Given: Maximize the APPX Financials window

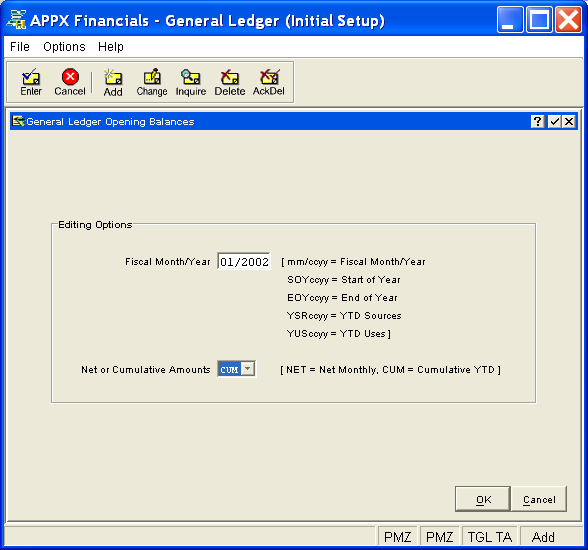Looking at the screenshot, I should tap(539, 19).
